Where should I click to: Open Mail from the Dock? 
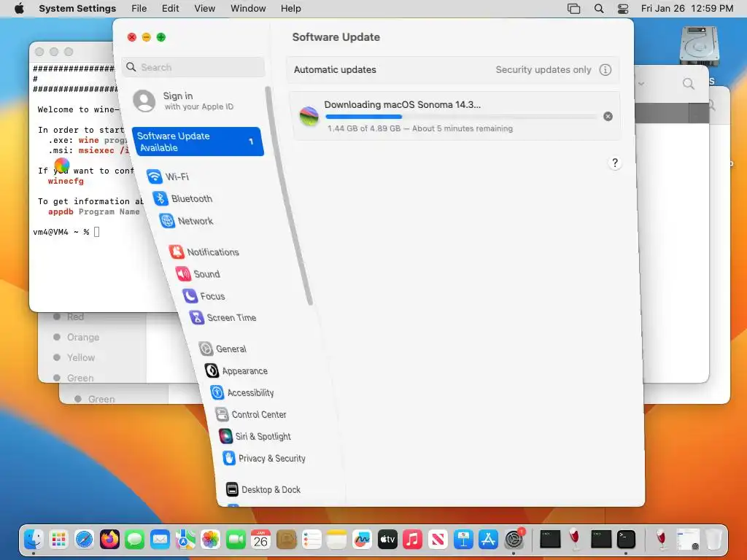point(160,540)
